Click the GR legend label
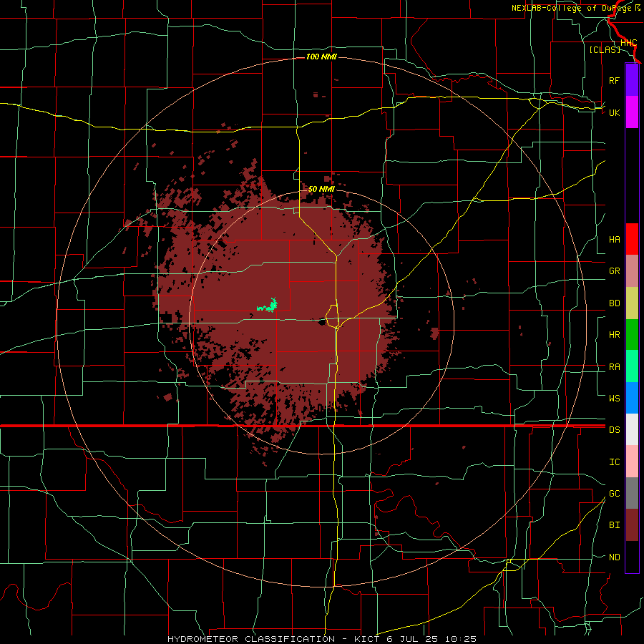The height and width of the screenshot is (644, 644). click(614, 271)
